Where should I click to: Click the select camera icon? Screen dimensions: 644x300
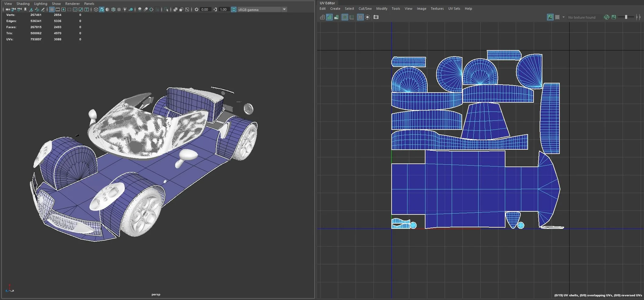pyautogui.click(x=8, y=9)
